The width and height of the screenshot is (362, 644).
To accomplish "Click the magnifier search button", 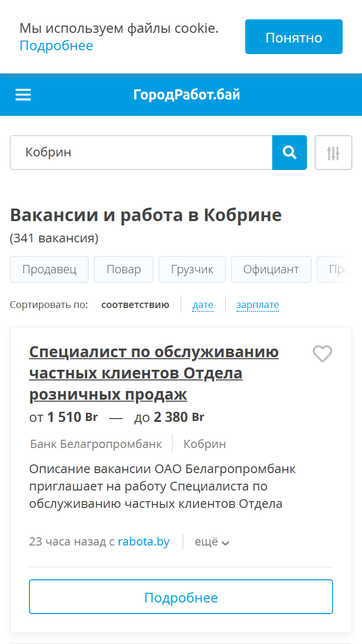I will click(x=290, y=153).
